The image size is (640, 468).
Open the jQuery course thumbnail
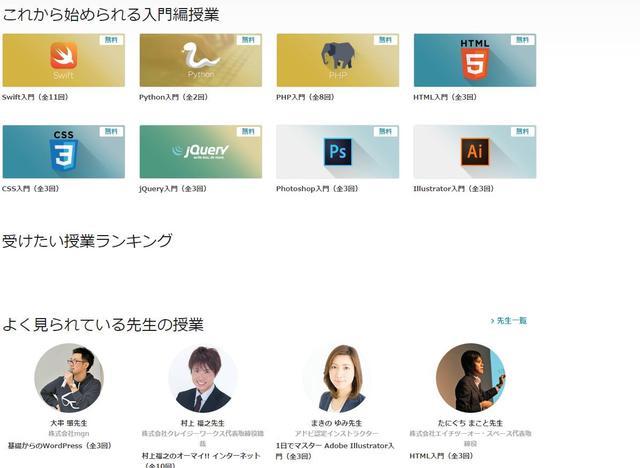(201, 152)
